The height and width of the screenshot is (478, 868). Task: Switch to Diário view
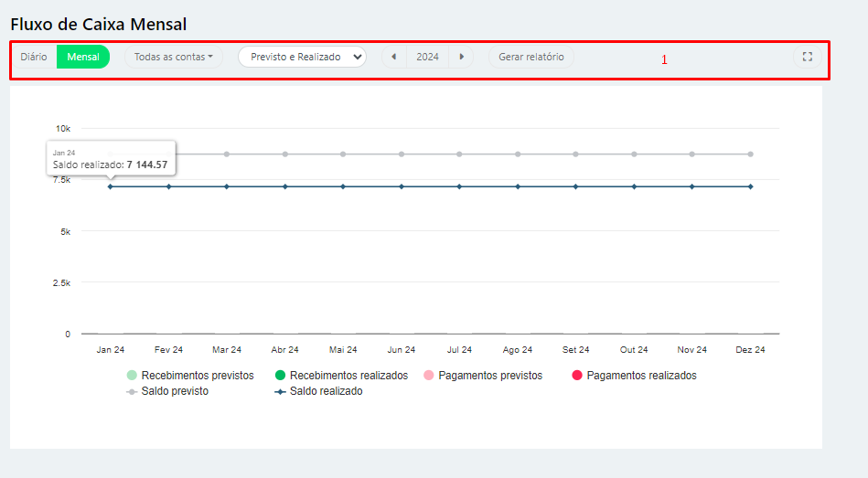34,57
